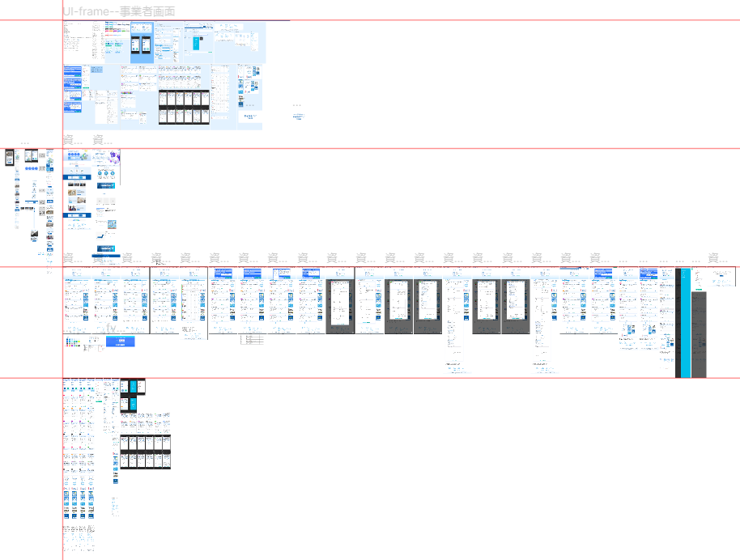Select the first gray modal overlay frame
740x560 pixels.
341,306
